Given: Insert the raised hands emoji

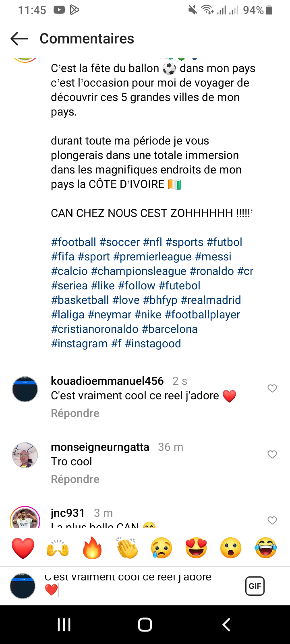Looking at the screenshot, I should (x=58, y=548).
